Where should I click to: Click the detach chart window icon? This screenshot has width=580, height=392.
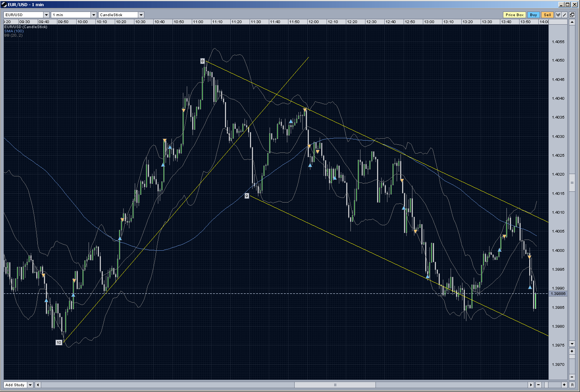pos(572,15)
